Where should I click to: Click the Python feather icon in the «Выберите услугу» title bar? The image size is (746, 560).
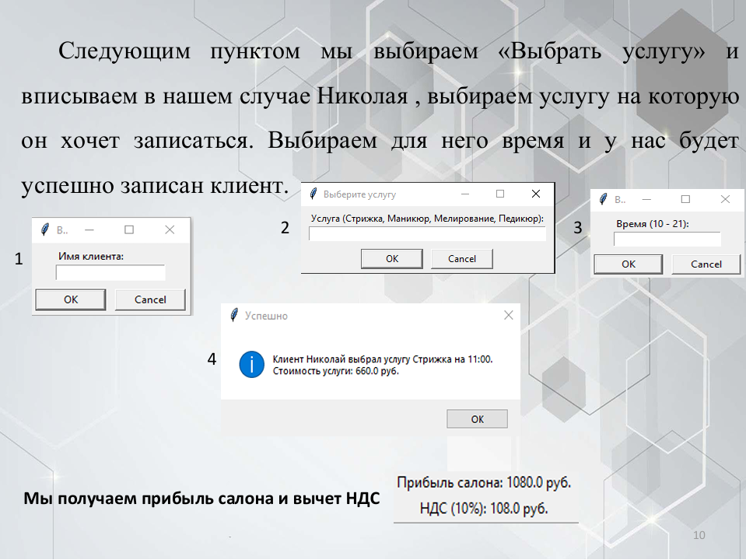coord(315,193)
